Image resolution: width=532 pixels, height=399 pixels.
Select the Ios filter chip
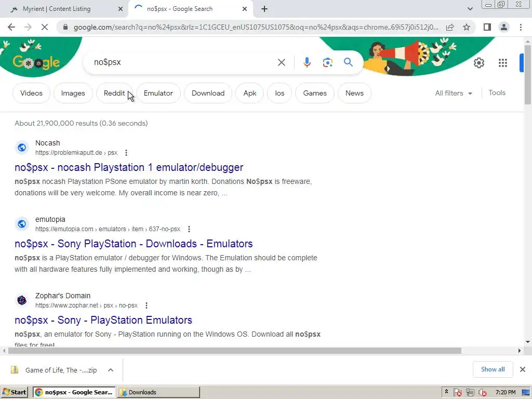click(280, 93)
